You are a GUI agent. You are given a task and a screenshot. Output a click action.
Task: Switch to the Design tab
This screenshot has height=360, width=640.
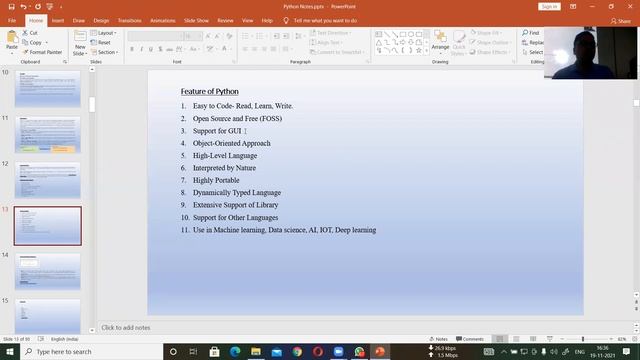(x=101, y=20)
